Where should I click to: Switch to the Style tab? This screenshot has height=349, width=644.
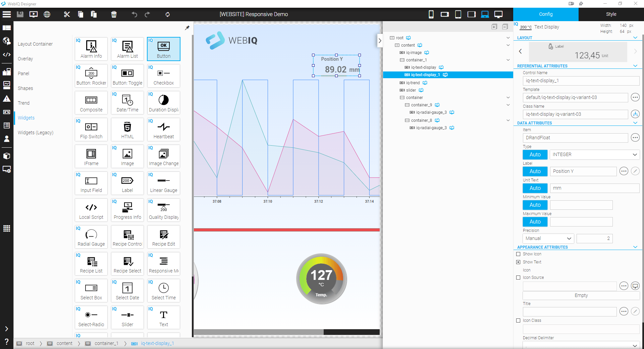611,14
